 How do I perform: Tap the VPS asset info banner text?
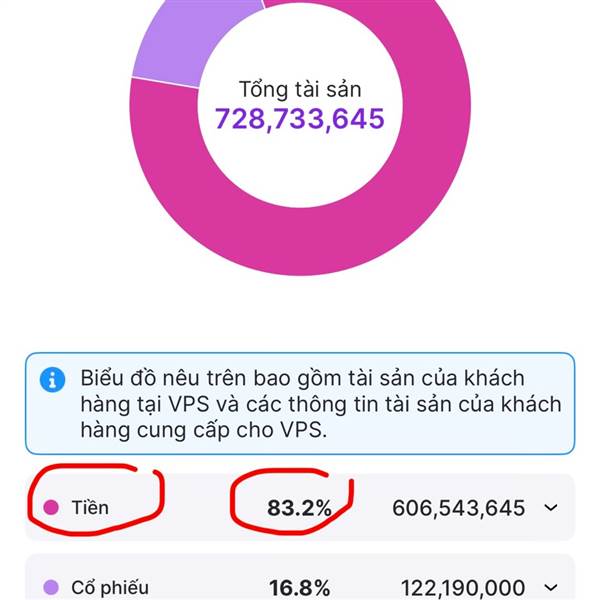tap(320, 405)
